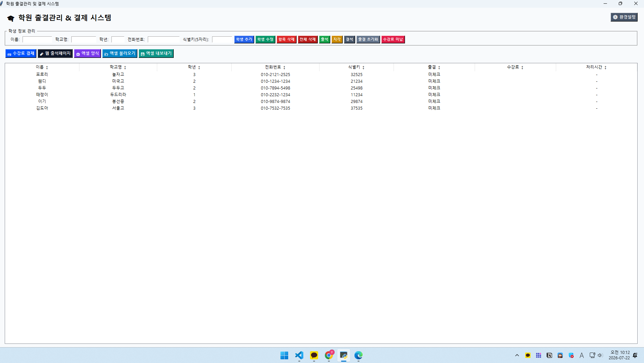
Task: Mark selected student as 지각
Action: click(x=337, y=39)
